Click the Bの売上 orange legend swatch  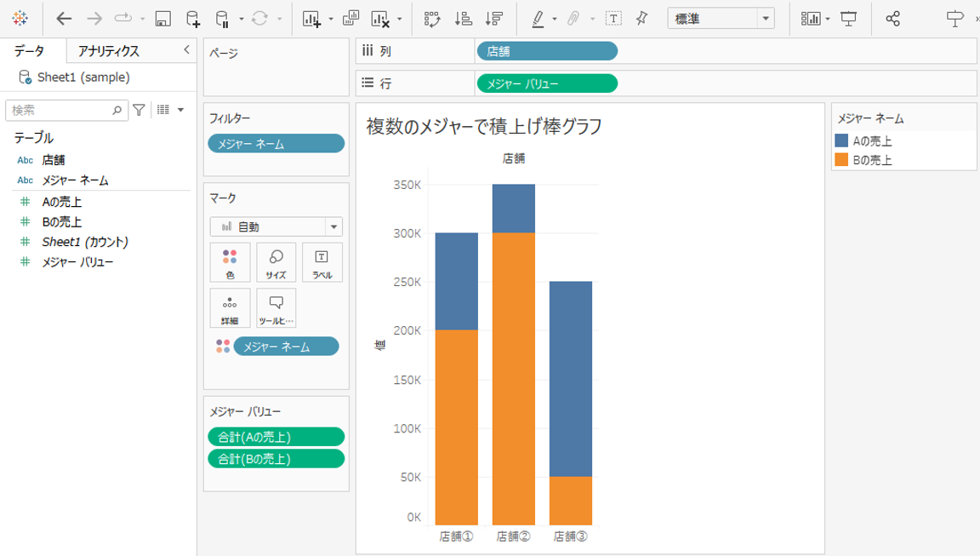coord(841,159)
